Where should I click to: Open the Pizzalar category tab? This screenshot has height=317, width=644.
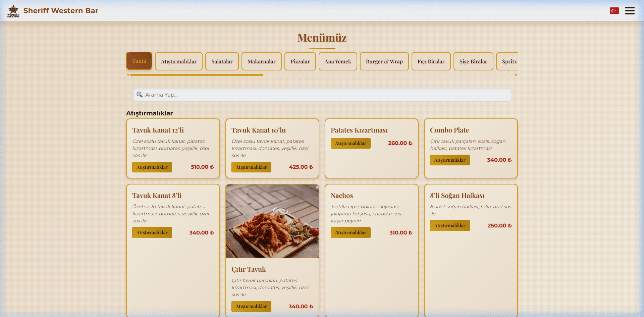coord(300,61)
